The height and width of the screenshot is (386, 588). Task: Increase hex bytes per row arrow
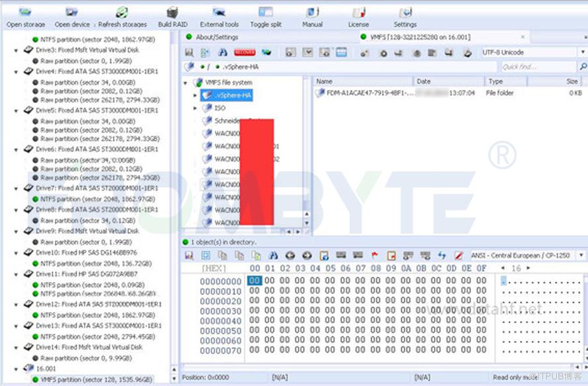tap(528, 268)
